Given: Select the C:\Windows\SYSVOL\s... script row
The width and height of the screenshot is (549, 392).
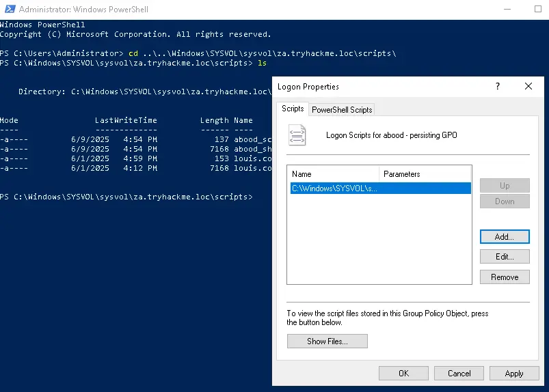Looking at the screenshot, I should [380, 188].
